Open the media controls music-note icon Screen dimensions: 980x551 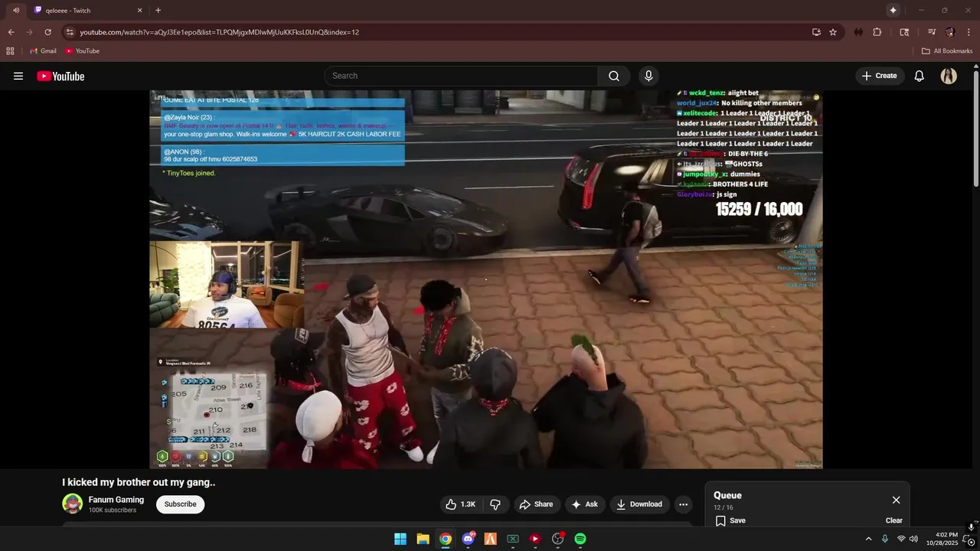[932, 32]
